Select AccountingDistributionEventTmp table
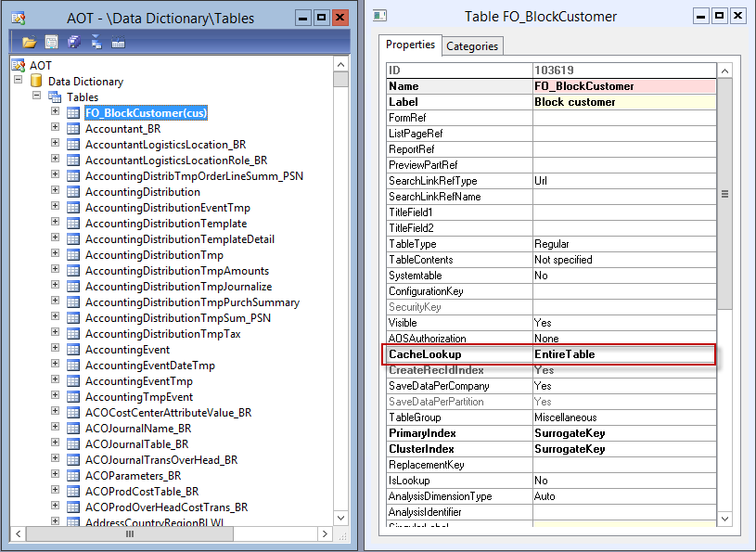This screenshot has height=552, width=756. [x=168, y=208]
